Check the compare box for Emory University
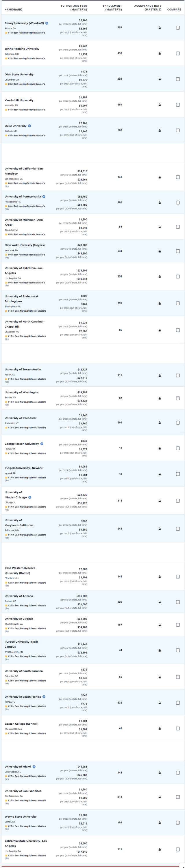The width and height of the screenshot is (185, 868). coord(178,28)
